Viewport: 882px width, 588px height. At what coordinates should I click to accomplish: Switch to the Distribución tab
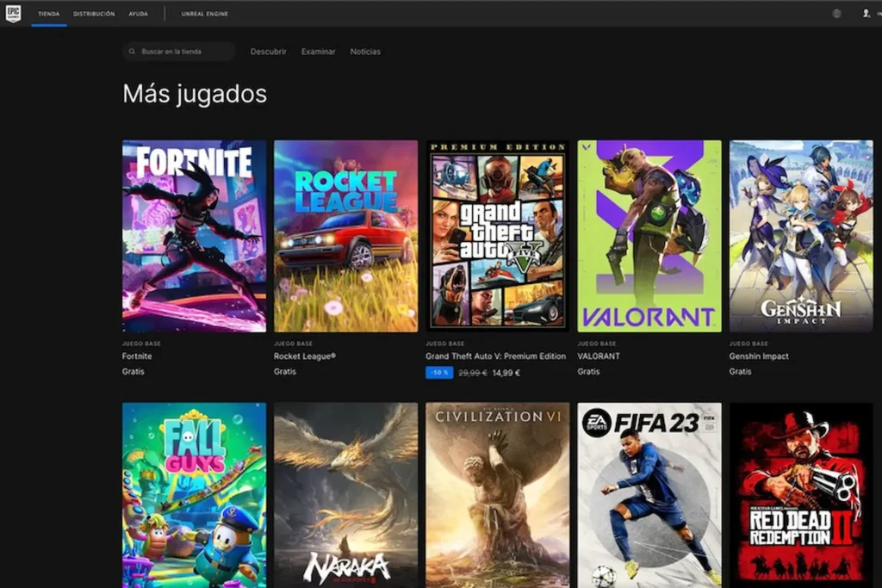[94, 13]
